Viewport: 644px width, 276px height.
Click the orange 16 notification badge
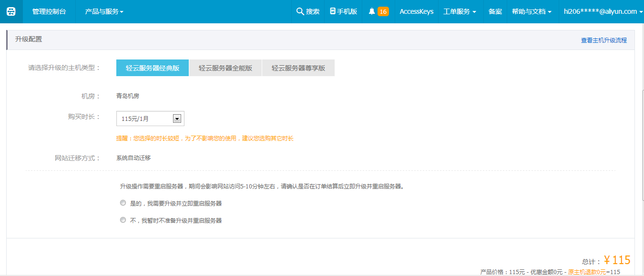[383, 11]
